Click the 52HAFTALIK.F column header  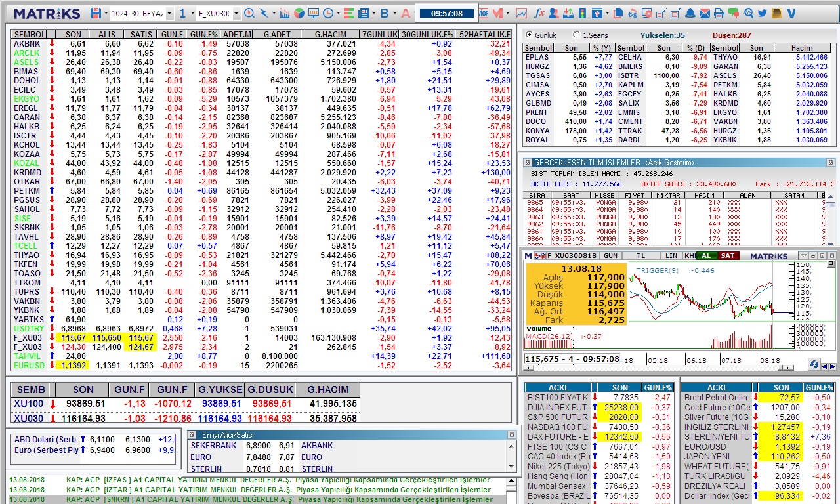point(484,34)
